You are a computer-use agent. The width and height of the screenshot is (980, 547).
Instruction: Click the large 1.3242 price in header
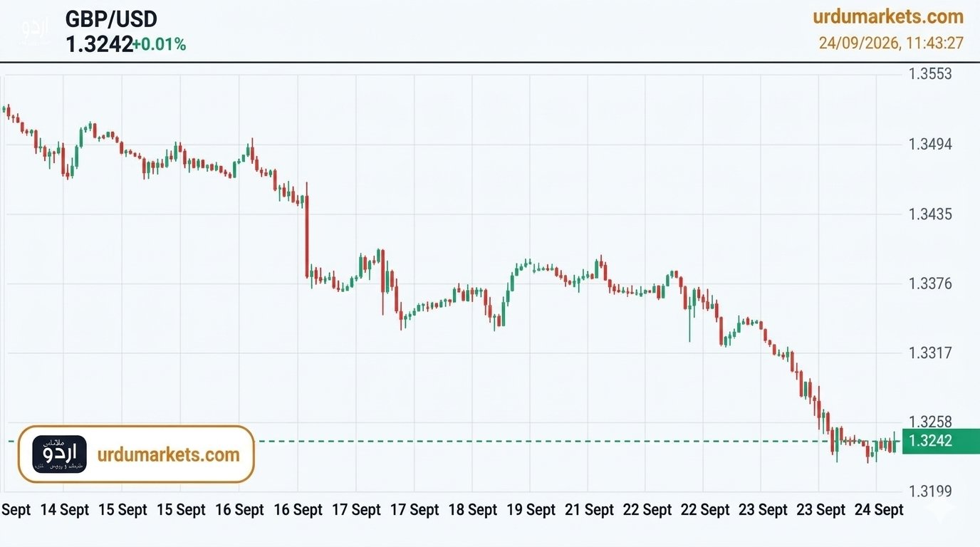tap(99, 44)
